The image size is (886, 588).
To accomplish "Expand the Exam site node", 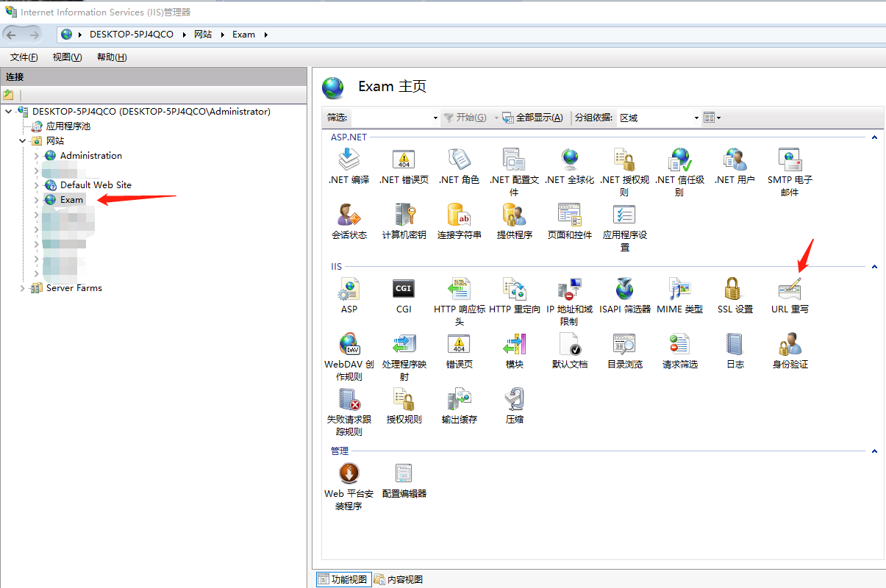I will 36,200.
